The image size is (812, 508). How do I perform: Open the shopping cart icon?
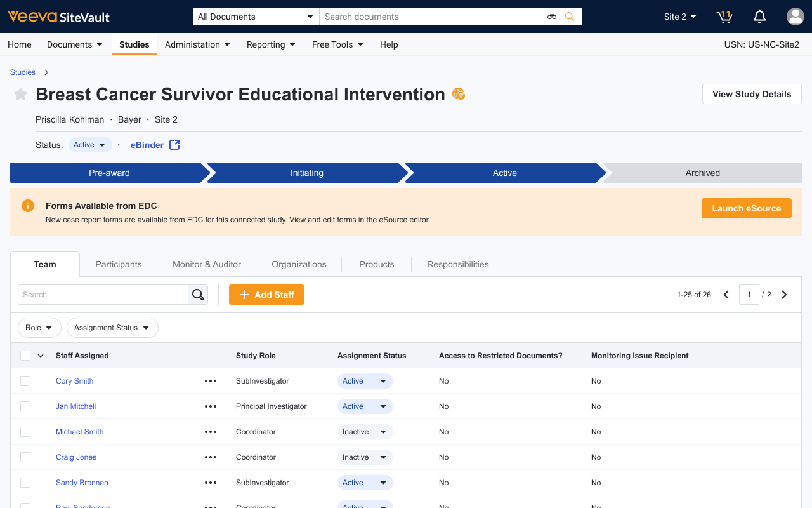point(724,17)
